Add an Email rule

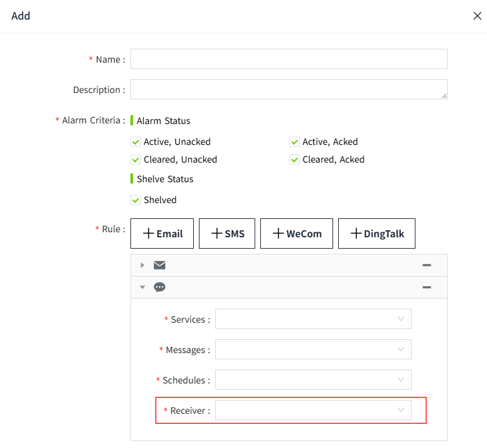pos(163,233)
